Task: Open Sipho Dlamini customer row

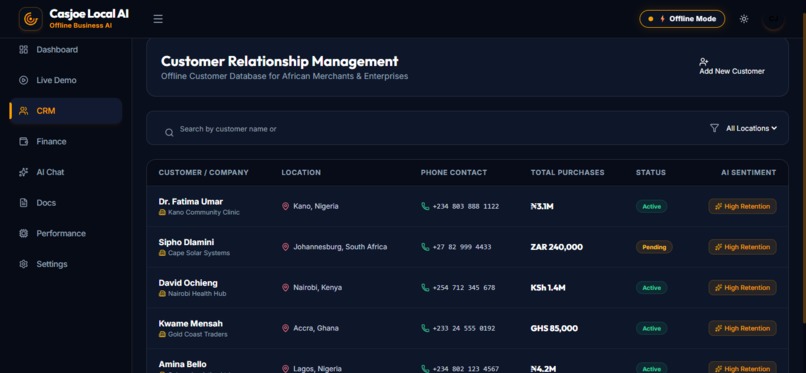Action: (467, 247)
